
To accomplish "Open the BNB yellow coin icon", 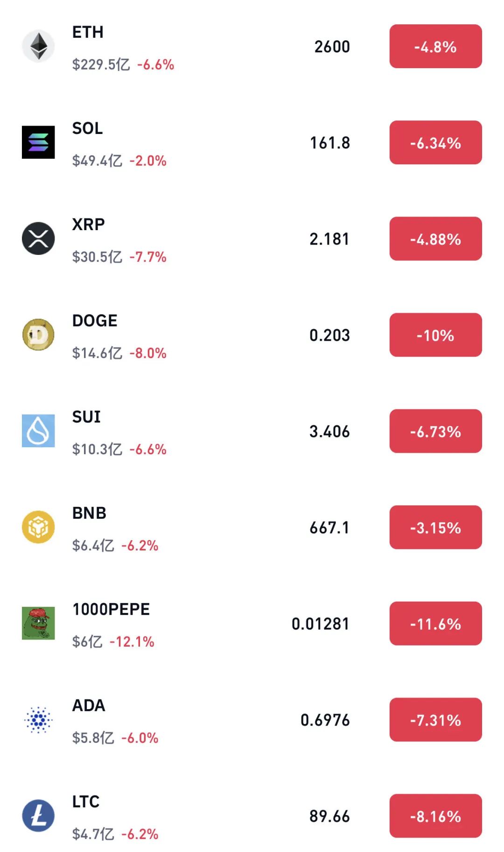I will click(38, 527).
